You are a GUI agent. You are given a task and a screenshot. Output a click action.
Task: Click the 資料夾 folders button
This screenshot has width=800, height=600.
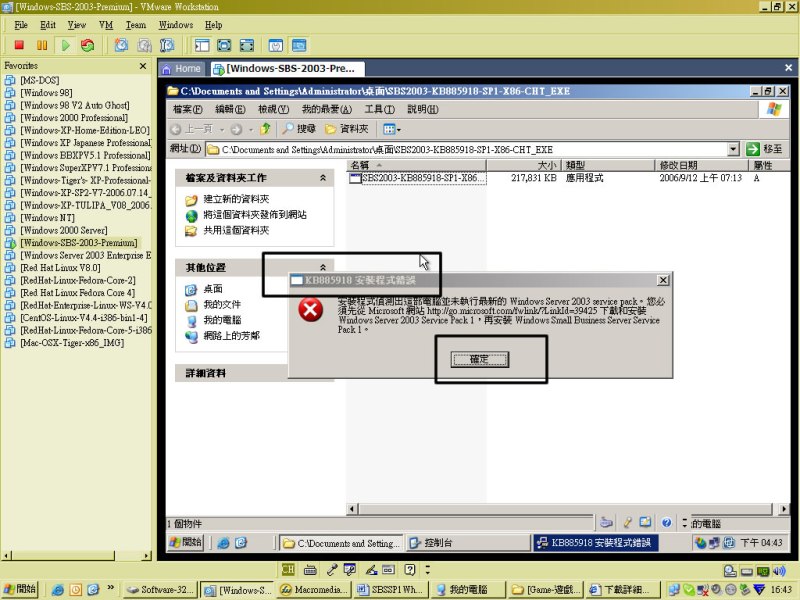click(x=347, y=129)
